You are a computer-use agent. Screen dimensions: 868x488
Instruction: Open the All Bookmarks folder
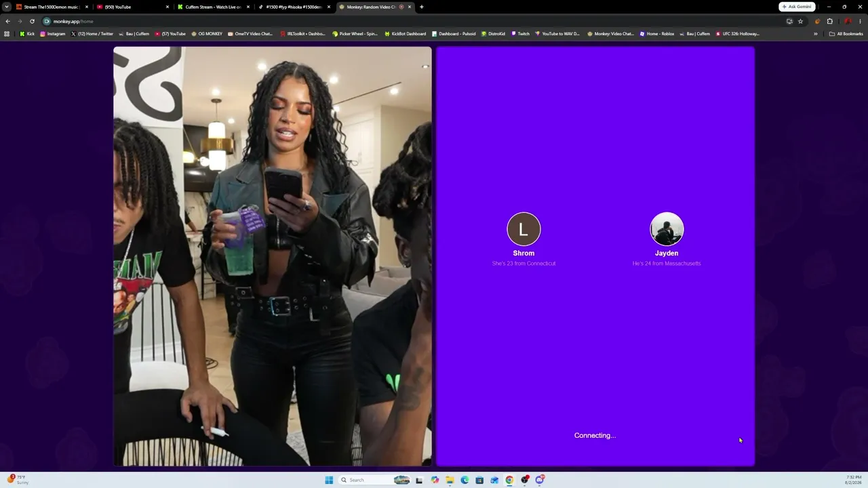[846, 34]
